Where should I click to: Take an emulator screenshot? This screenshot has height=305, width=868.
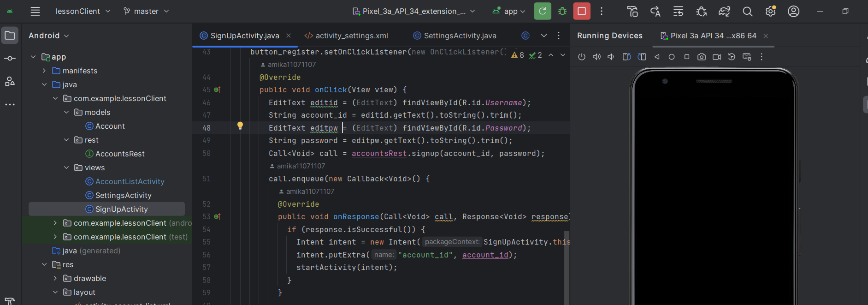point(702,57)
